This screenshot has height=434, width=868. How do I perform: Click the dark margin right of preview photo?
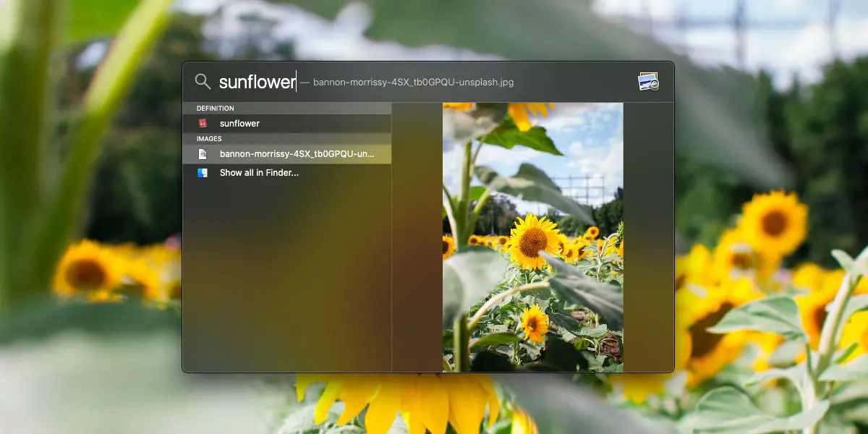coord(649,237)
